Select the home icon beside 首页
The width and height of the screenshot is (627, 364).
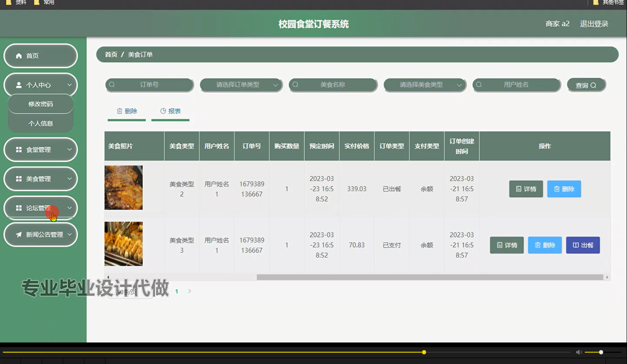[18, 55]
